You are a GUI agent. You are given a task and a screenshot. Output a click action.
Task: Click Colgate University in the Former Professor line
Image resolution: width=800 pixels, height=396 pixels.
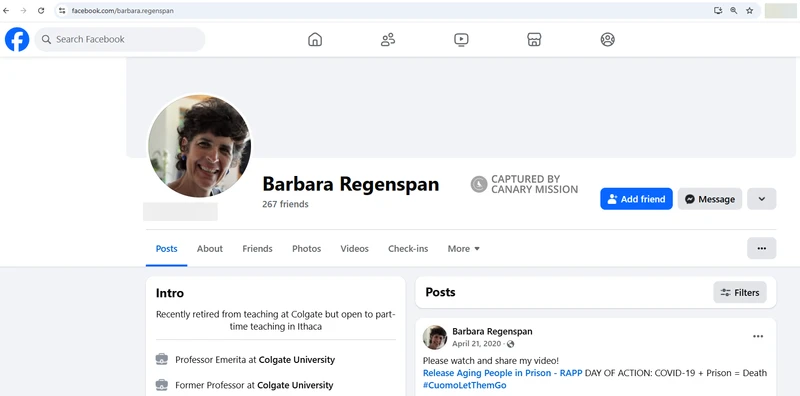point(295,385)
